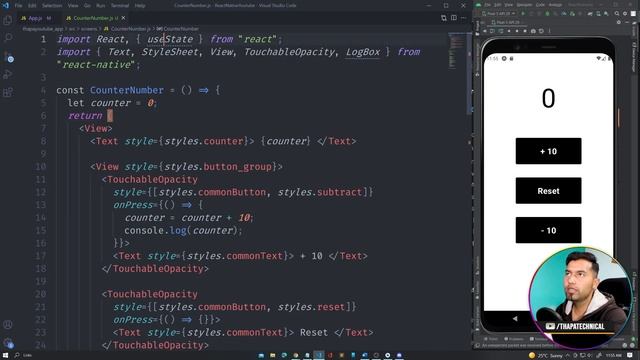The height and width of the screenshot is (360, 640).
Task: Open Windows Start menu
Action: pos(5,355)
